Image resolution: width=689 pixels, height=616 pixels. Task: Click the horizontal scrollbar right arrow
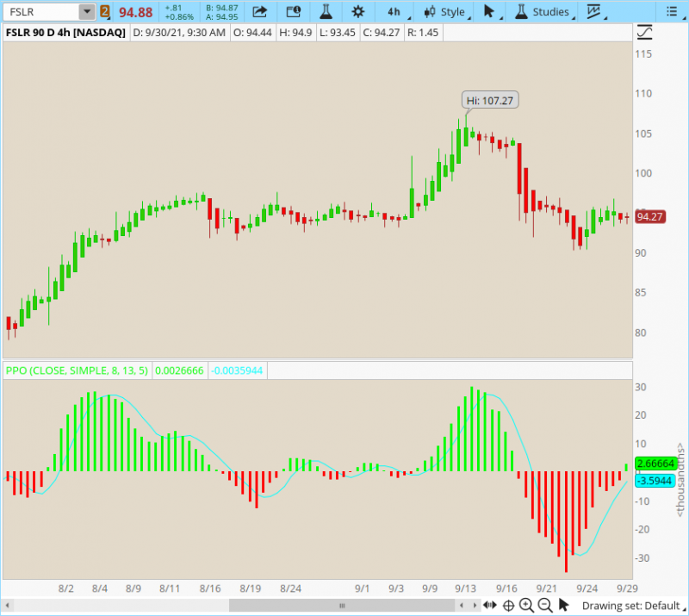[x=475, y=606]
